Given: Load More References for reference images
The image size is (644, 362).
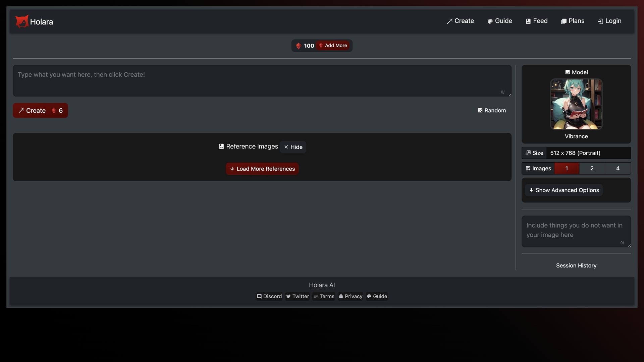Looking at the screenshot, I should coord(262,169).
